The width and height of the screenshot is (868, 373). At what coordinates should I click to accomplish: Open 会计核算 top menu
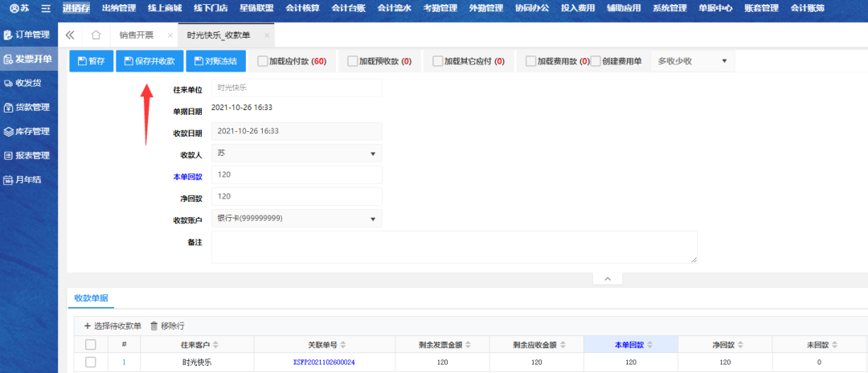click(x=302, y=8)
